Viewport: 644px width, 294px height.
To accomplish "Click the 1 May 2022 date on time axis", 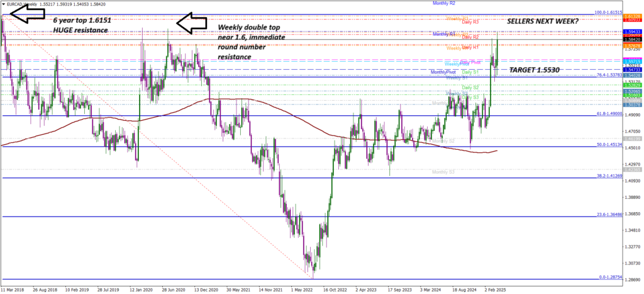I will [x=301, y=290].
